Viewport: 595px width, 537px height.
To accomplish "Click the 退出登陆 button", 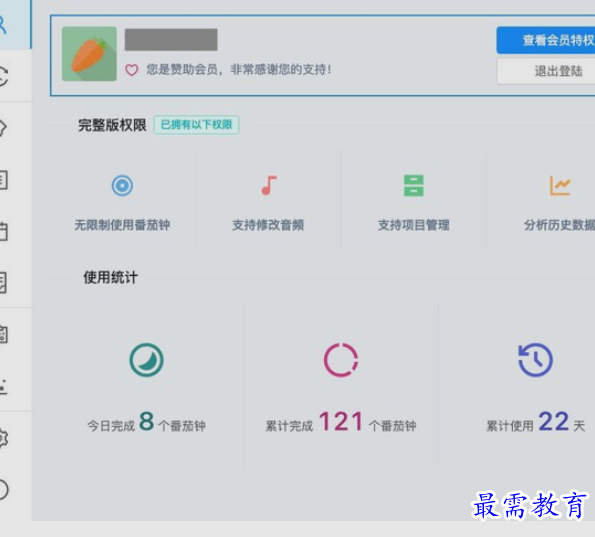I will [546, 71].
